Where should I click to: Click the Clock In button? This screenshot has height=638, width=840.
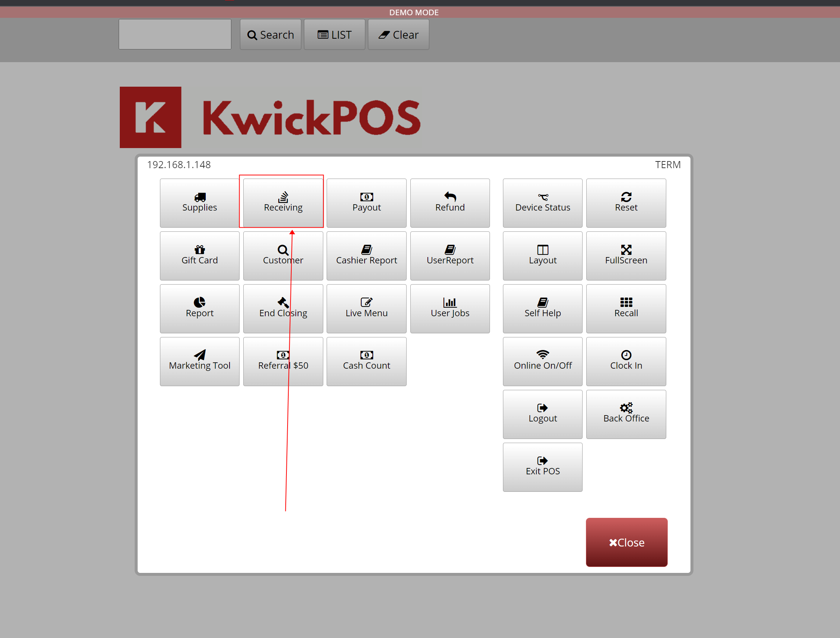pos(626,362)
